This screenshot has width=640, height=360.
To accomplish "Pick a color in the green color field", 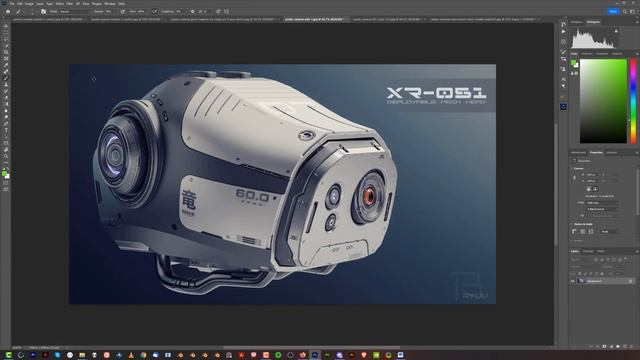I will pos(603,101).
